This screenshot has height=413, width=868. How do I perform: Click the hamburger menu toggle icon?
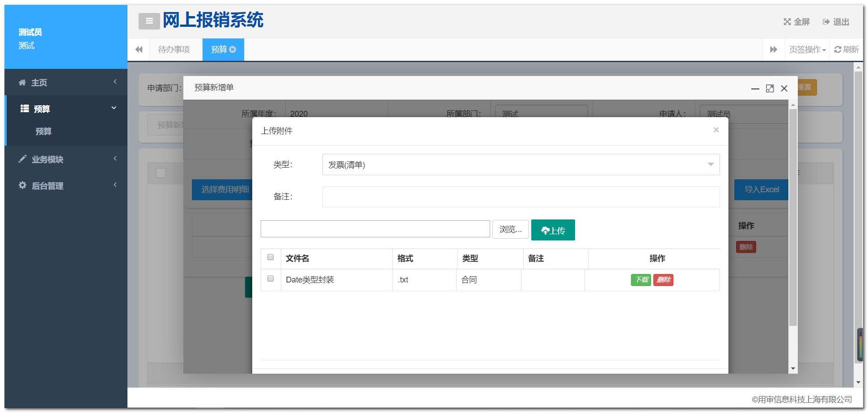point(149,21)
